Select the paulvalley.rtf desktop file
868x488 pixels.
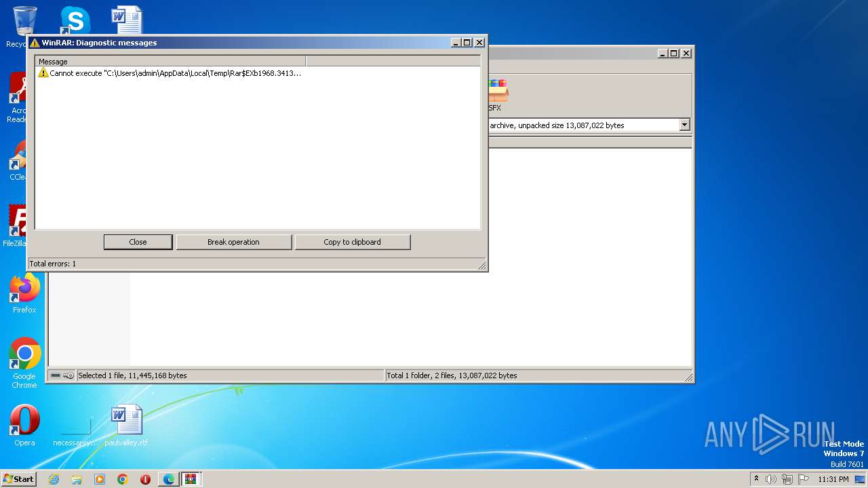126,425
